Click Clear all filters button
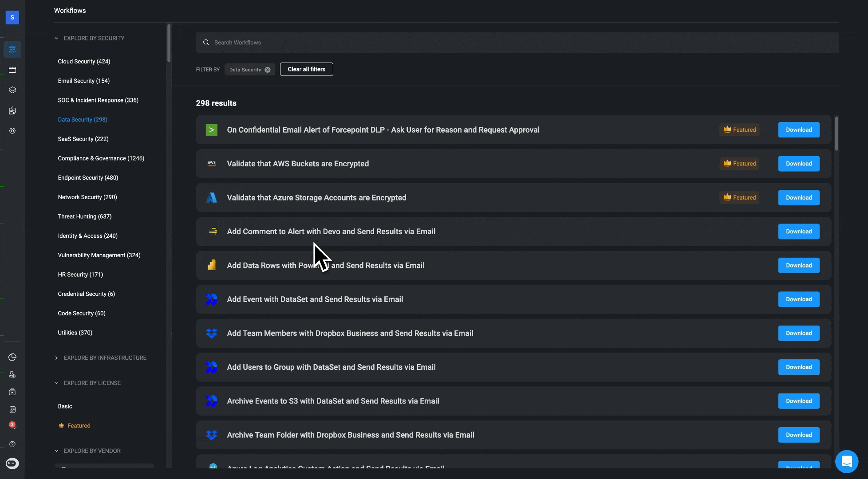 [x=307, y=69]
